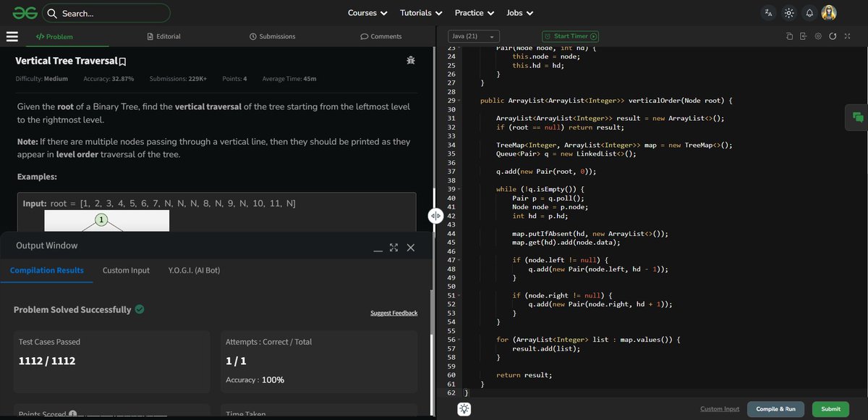Click the search magnifier icon
This screenshot has width=868, height=420.
[x=52, y=13]
